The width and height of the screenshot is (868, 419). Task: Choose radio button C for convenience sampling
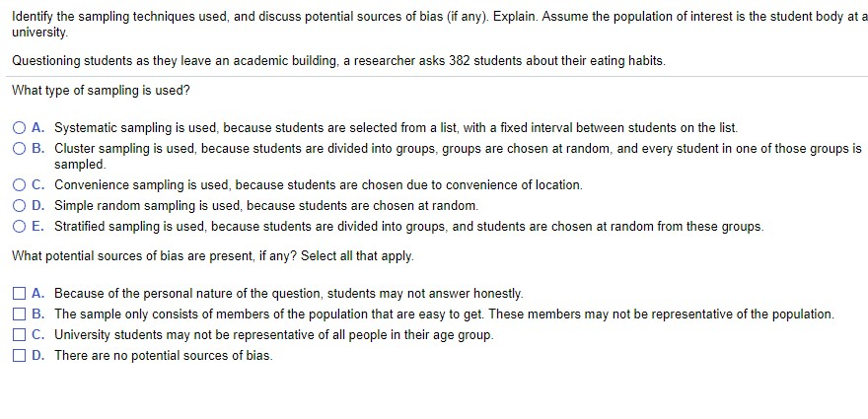coord(20,185)
